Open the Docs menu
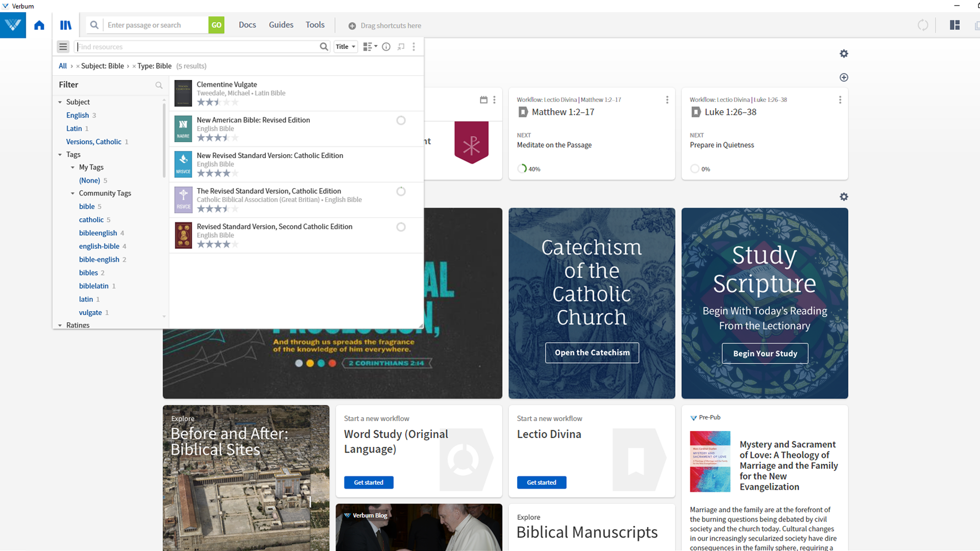Image resolution: width=980 pixels, height=551 pixels. [x=247, y=24]
